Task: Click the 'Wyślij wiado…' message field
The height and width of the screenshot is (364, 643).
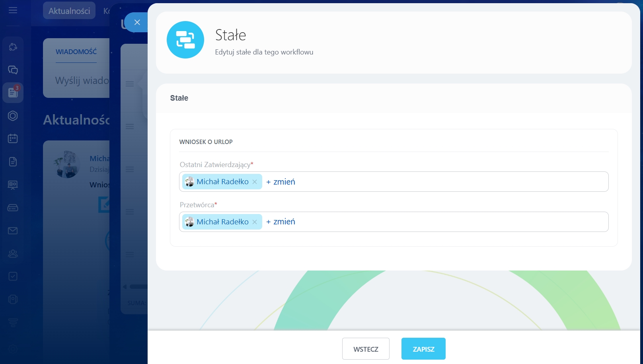Action: click(82, 81)
